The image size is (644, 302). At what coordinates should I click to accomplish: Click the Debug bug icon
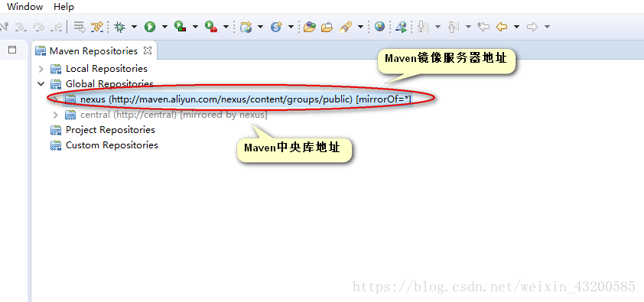point(119,27)
